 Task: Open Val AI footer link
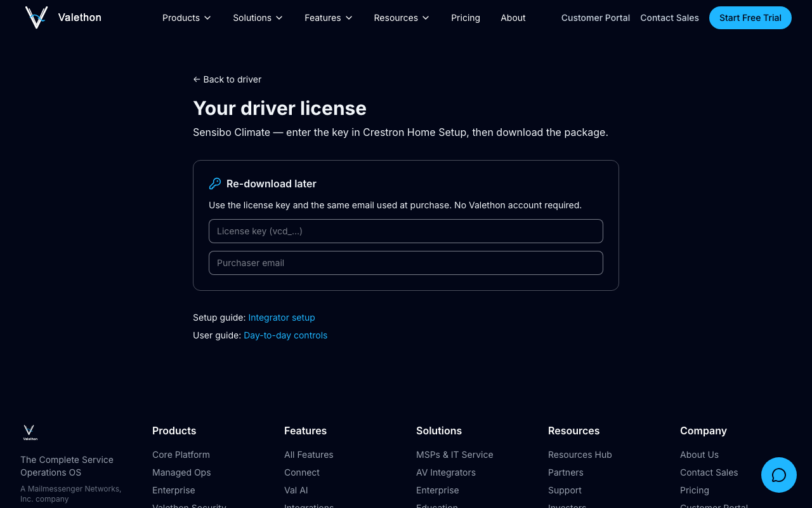click(296, 490)
